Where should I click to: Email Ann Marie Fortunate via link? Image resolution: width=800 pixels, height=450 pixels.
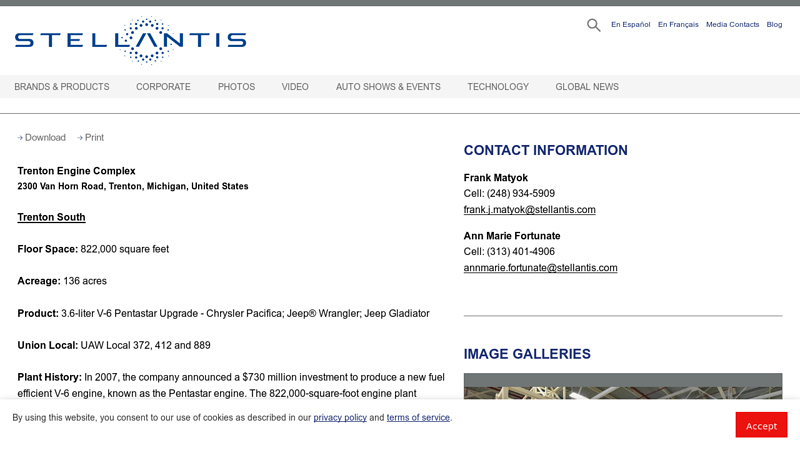540,268
